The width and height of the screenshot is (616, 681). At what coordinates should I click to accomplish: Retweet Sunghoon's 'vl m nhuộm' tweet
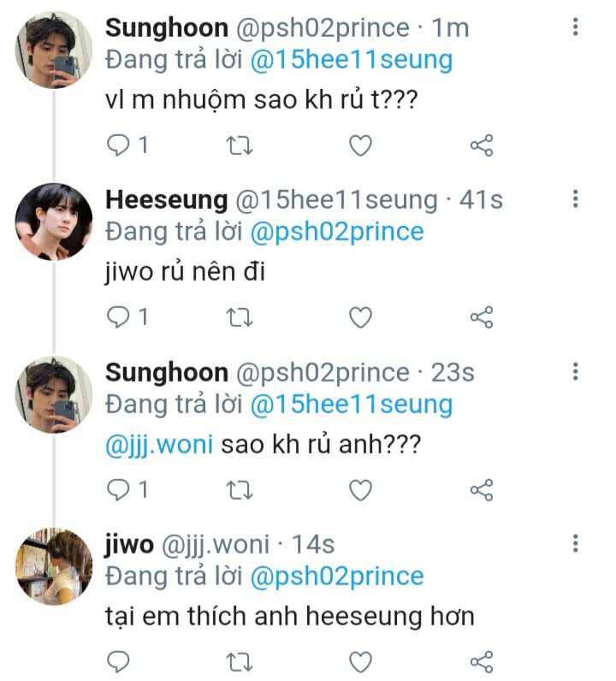click(240, 145)
